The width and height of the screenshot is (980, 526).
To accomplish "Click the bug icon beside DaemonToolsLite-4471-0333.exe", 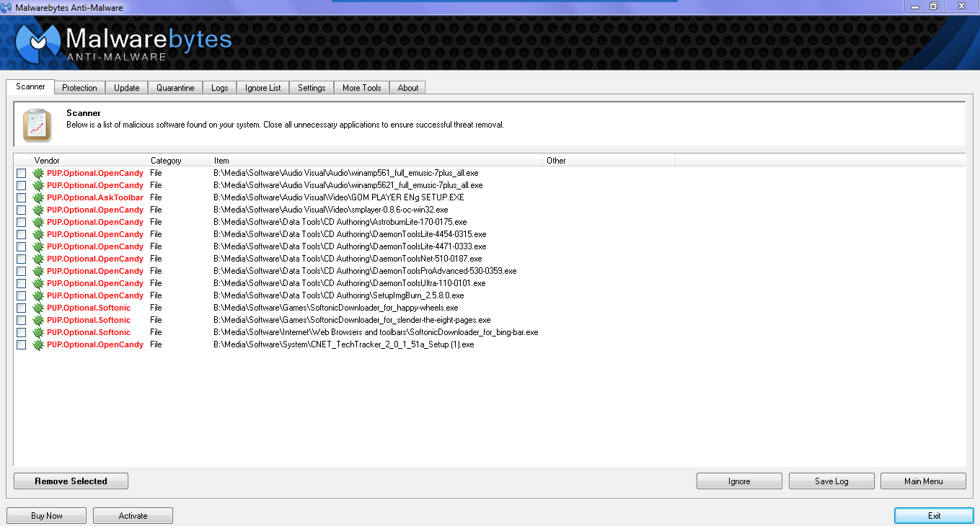I will pyautogui.click(x=38, y=246).
